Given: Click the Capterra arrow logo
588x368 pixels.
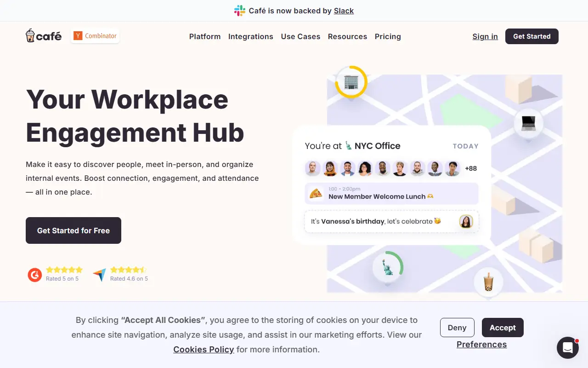Looking at the screenshot, I should 99,275.
